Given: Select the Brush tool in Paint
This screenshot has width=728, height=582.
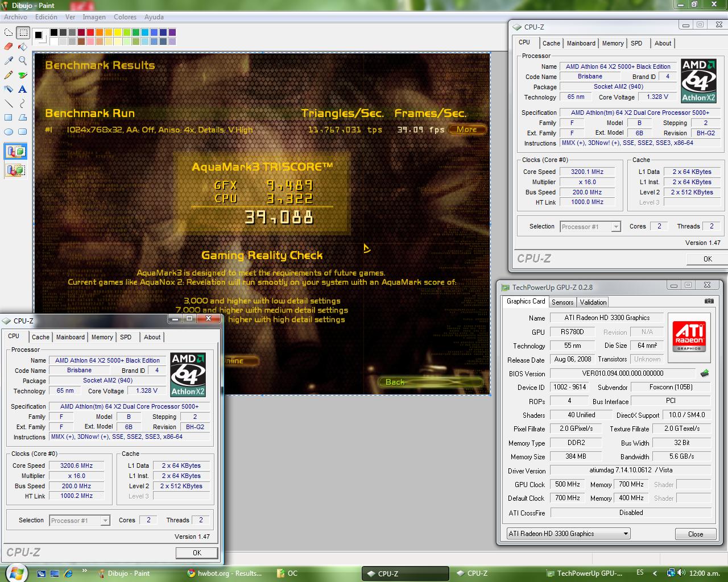Looking at the screenshot, I should pos(23,75).
